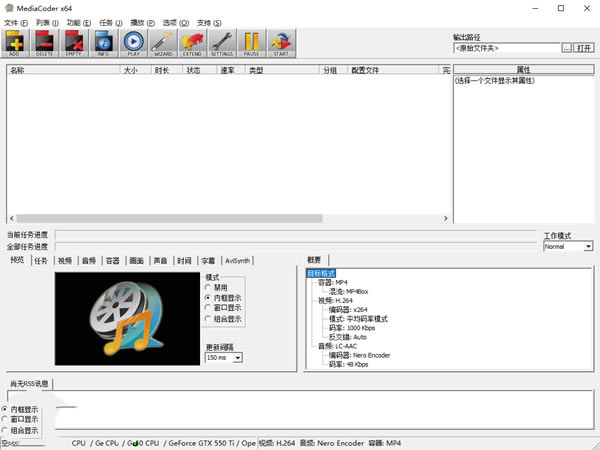Viewport: 600px width, 450px height.
Task: Click the 输出路径 text field
Action: pos(506,47)
